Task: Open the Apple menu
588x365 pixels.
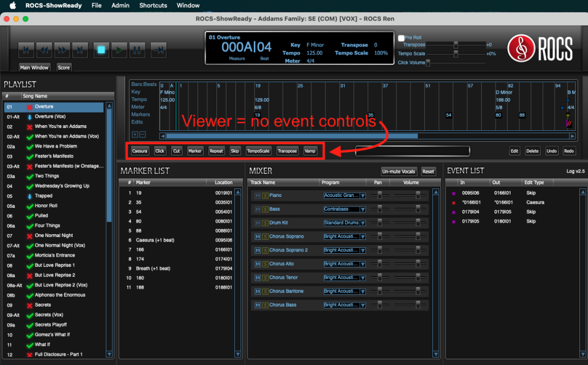Action: coord(13,5)
